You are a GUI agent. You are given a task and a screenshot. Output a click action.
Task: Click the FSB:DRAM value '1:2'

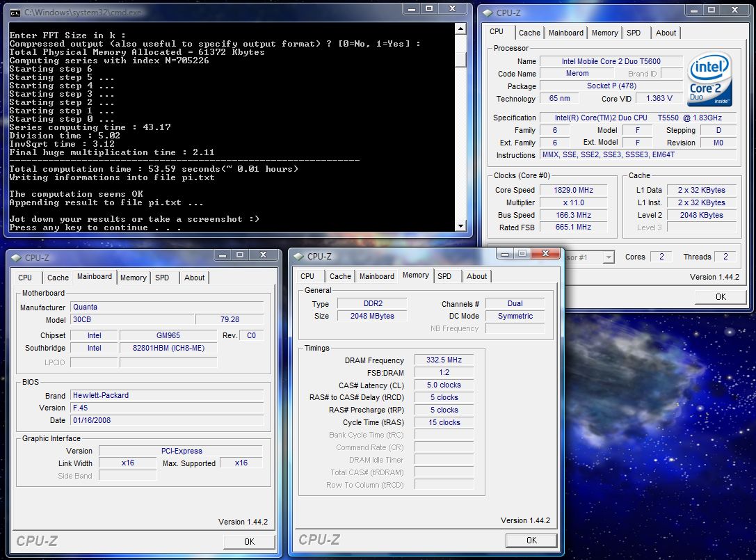pos(444,372)
